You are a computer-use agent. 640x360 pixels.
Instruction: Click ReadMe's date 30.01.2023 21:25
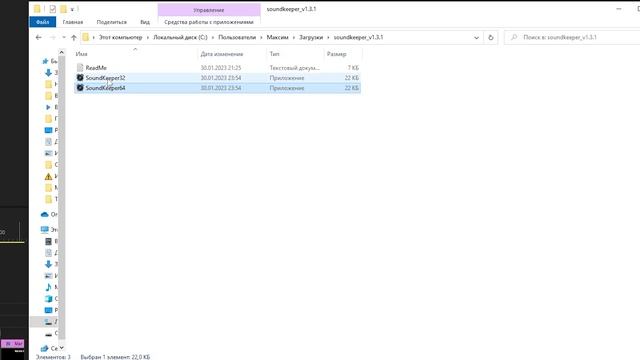tap(221, 68)
